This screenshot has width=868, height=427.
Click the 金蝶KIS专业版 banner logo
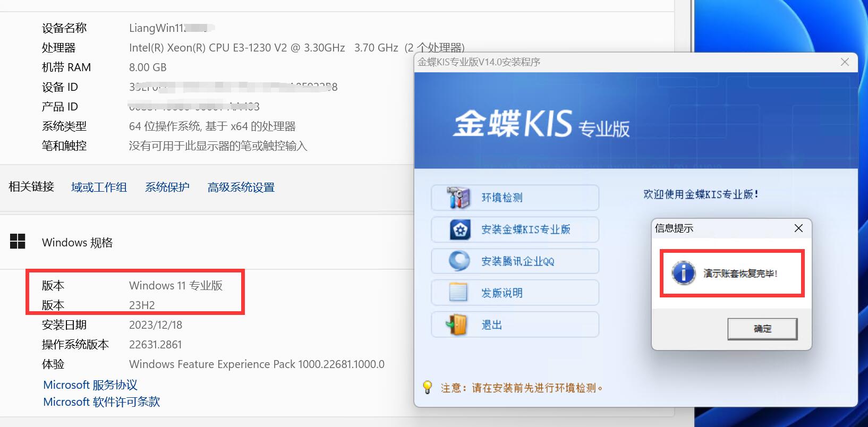(x=541, y=124)
